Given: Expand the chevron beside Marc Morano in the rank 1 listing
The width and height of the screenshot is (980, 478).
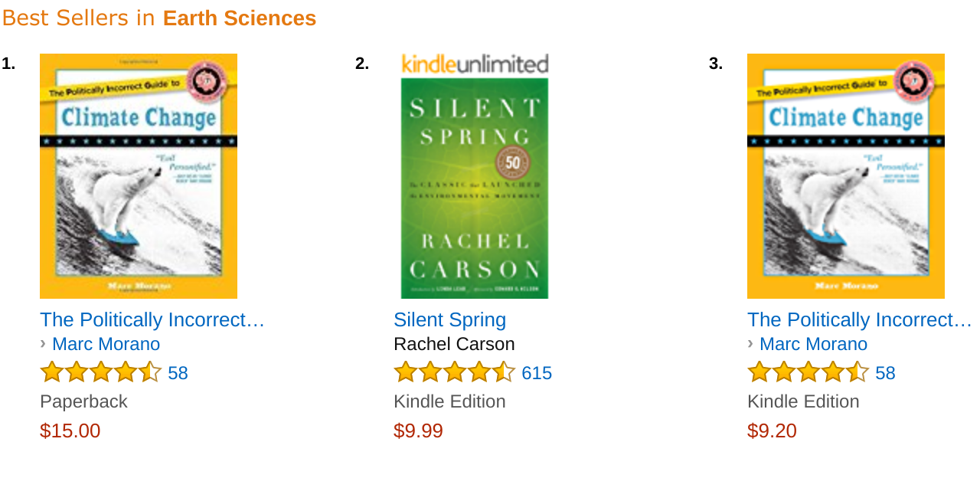Looking at the screenshot, I should [43, 344].
